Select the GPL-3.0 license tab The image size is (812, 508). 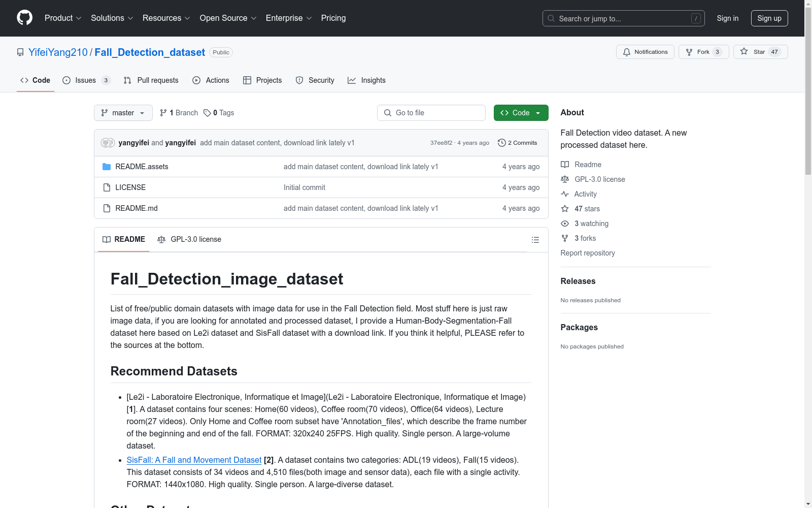[189, 239]
